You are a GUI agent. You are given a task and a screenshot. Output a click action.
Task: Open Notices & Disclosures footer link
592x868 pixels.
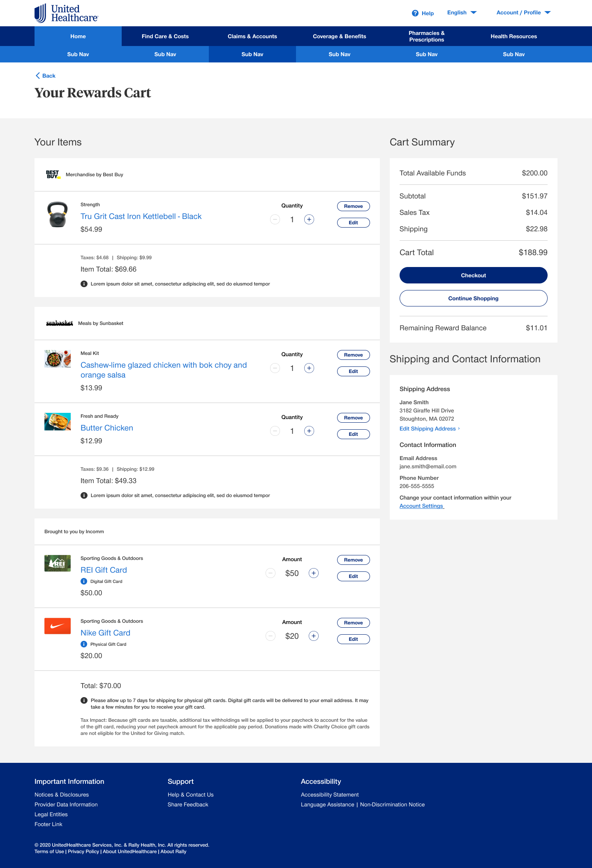pyautogui.click(x=62, y=795)
